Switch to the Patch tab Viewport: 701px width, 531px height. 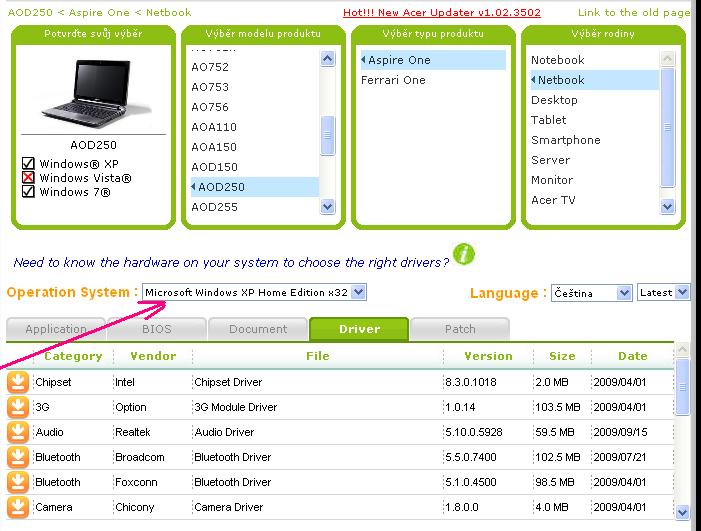pyautogui.click(x=460, y=329)
